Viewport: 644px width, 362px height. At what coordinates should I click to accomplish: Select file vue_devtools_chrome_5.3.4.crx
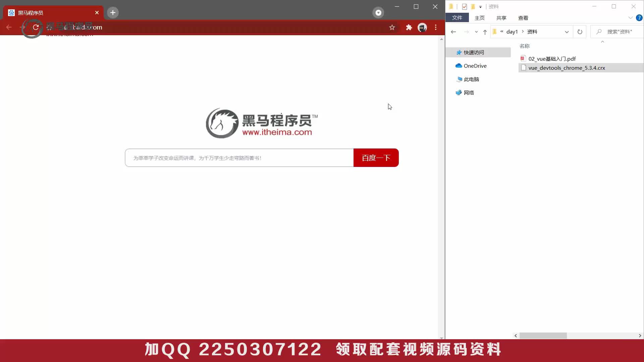pos(567,68)
